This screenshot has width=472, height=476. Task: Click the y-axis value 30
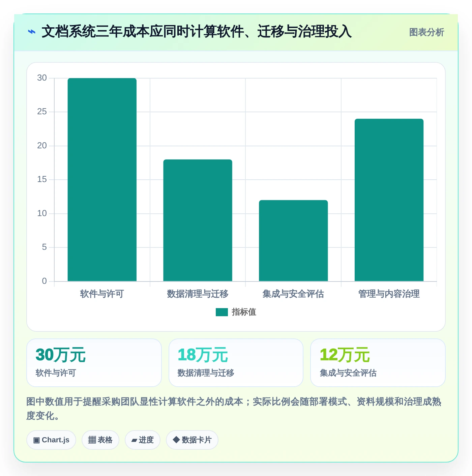pyautogui.click(x=42, y=78)
